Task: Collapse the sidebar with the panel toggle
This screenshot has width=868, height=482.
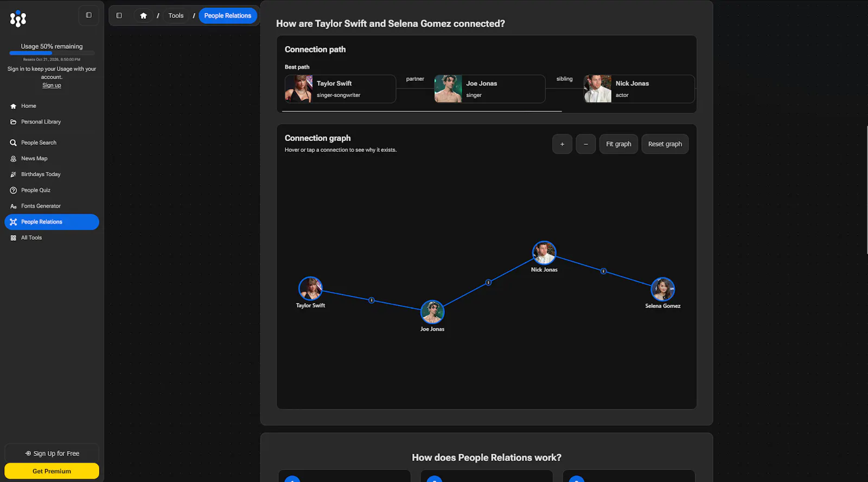Action: [88, 15]
